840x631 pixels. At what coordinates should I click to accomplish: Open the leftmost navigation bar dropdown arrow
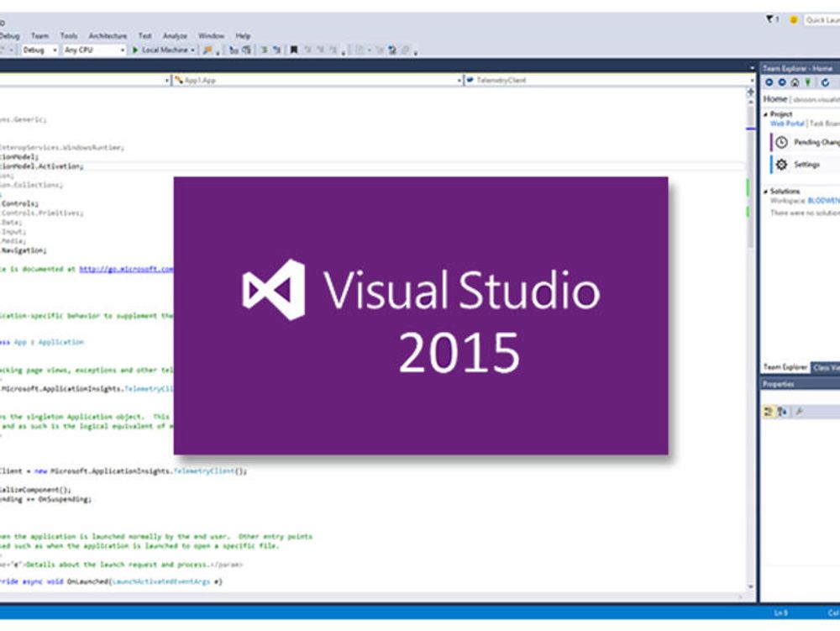point(166,81)
